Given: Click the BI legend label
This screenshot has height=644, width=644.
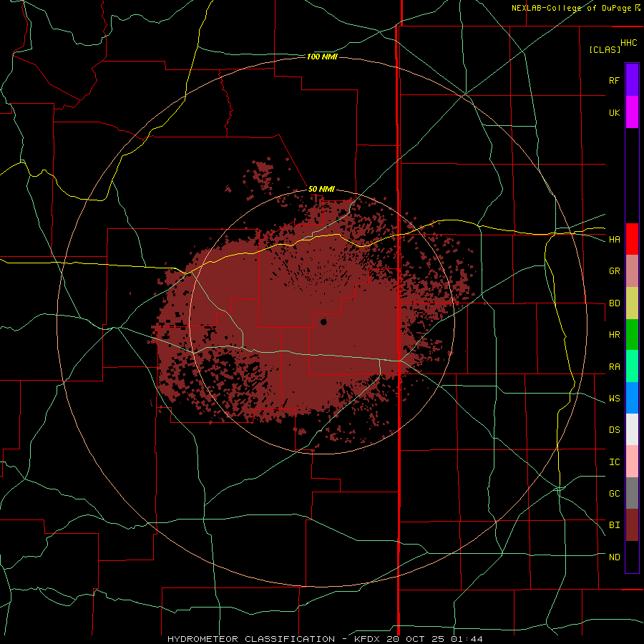Looking at the screenshot, I should tap(614, 525).
